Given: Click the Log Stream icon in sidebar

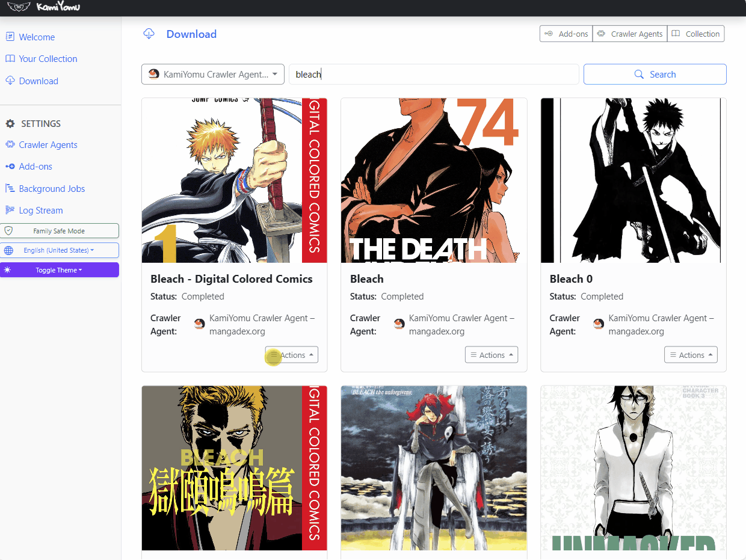Looking at the screenshot, I should 10,211.
